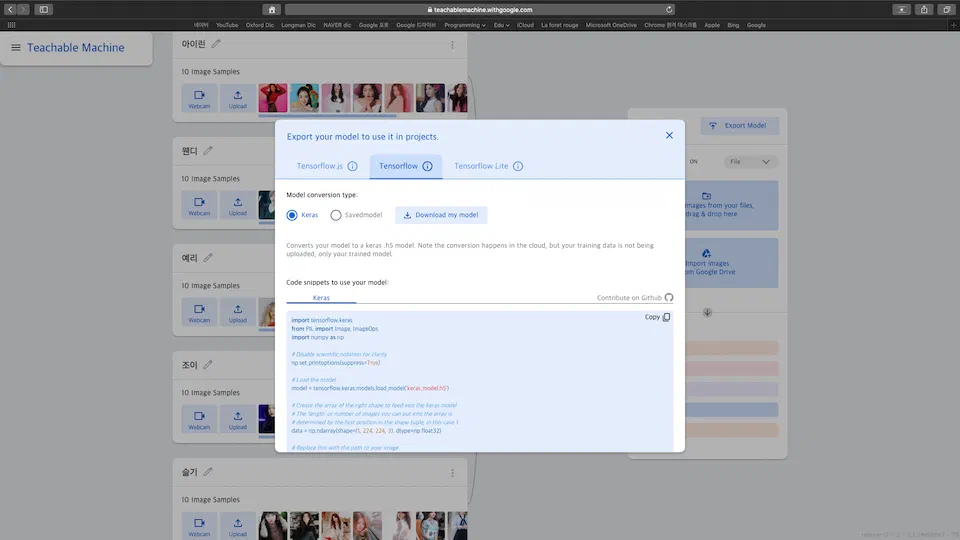
Task: Switch to the Tensorflow Lite tab
Action: (481, 166)
